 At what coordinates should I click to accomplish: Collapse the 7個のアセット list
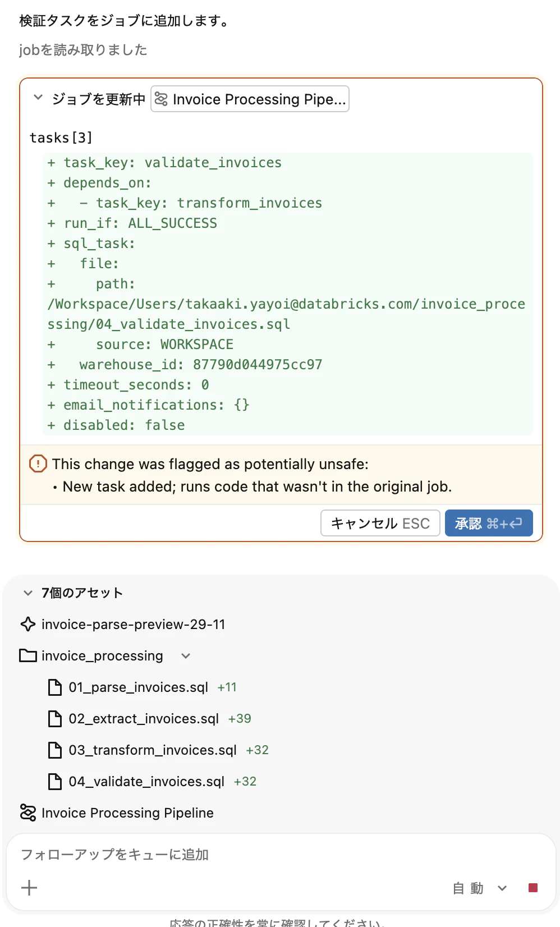coord(28,593)
